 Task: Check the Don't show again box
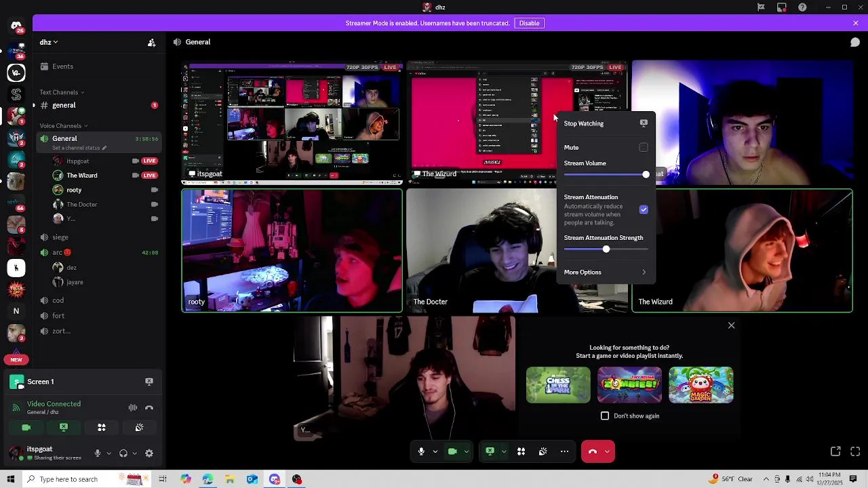tap(605, 415)
